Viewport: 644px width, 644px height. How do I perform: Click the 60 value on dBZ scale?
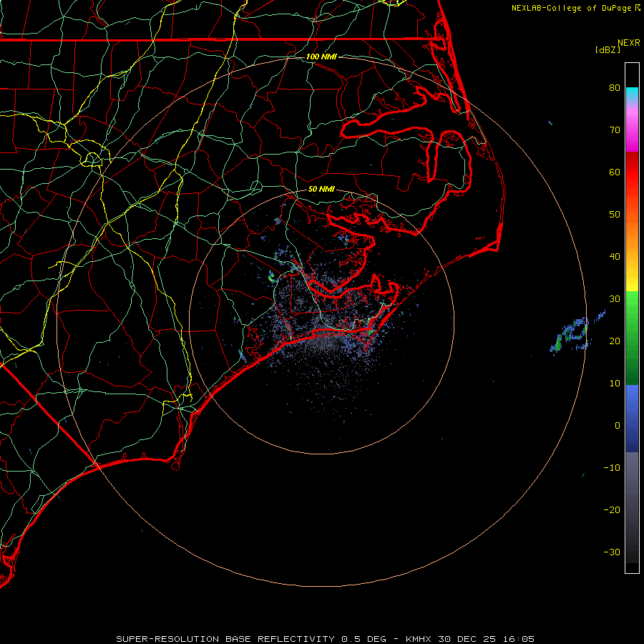[x=615, y=172]
